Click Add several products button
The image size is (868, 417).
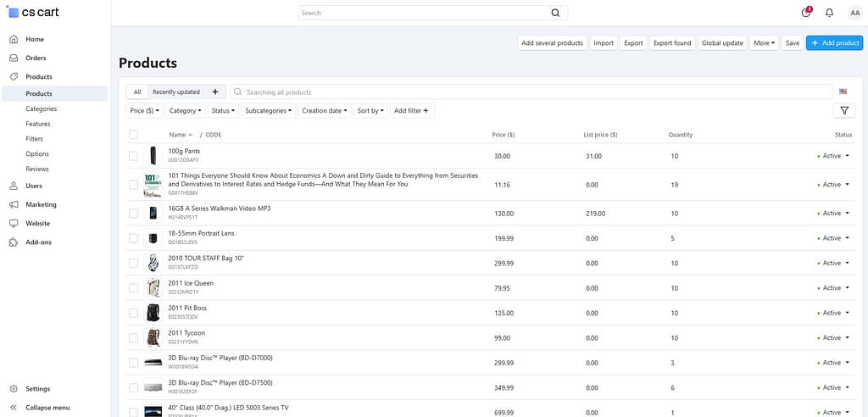[x=552, y=42]
